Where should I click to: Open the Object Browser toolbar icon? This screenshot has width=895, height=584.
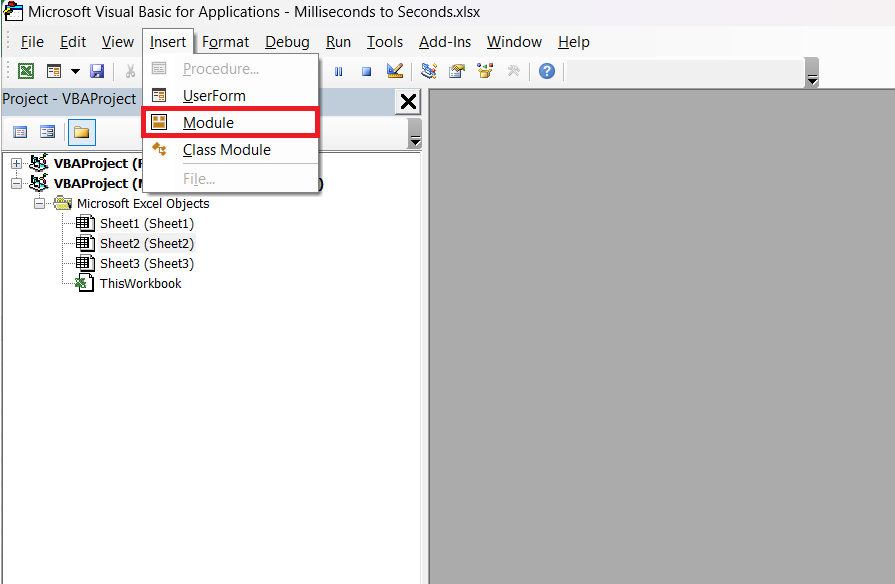tap(486, 71)
